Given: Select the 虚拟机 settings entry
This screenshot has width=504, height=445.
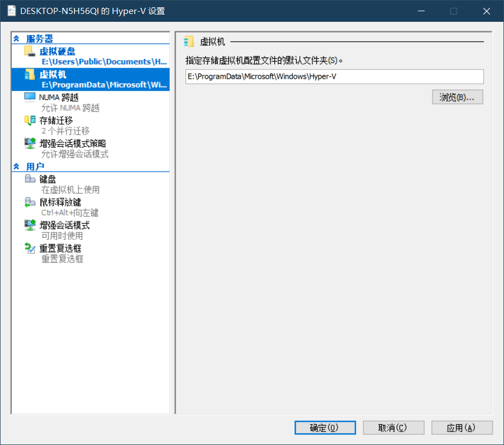Looking at the screenshot, I should click(x=91, y=79).
